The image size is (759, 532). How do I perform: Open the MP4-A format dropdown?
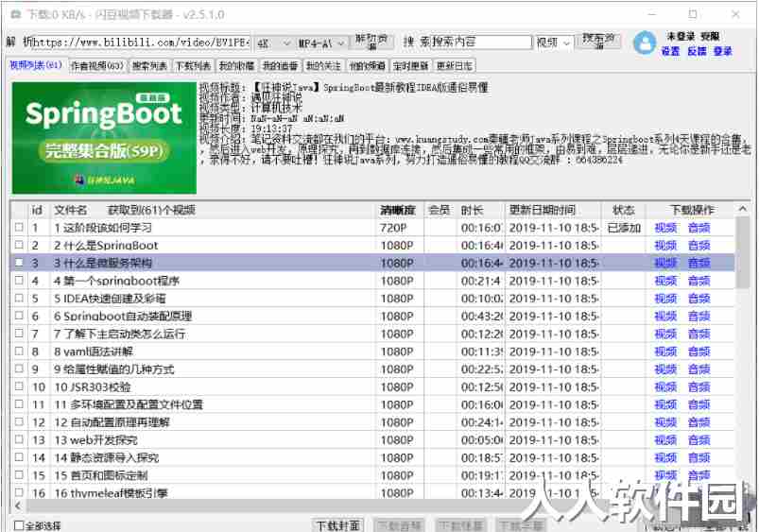(321, 43)
